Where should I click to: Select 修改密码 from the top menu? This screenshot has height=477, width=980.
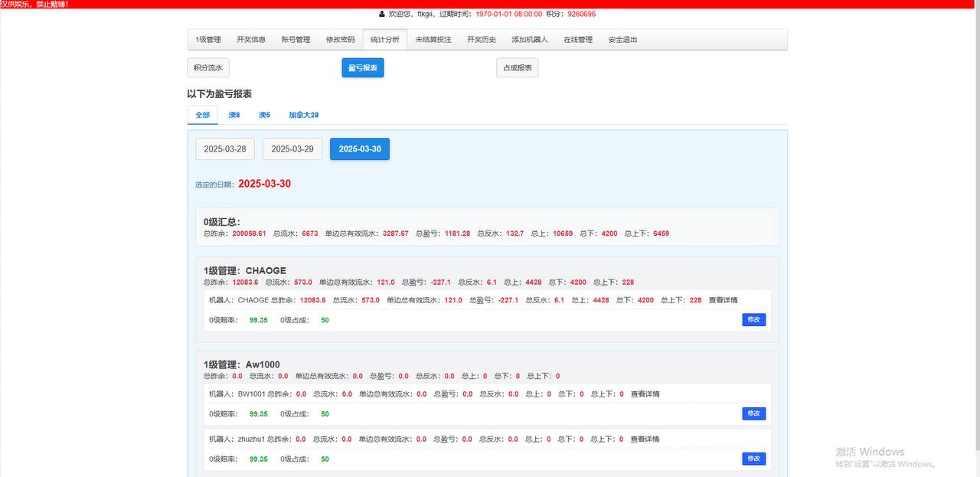pos(341,40)
